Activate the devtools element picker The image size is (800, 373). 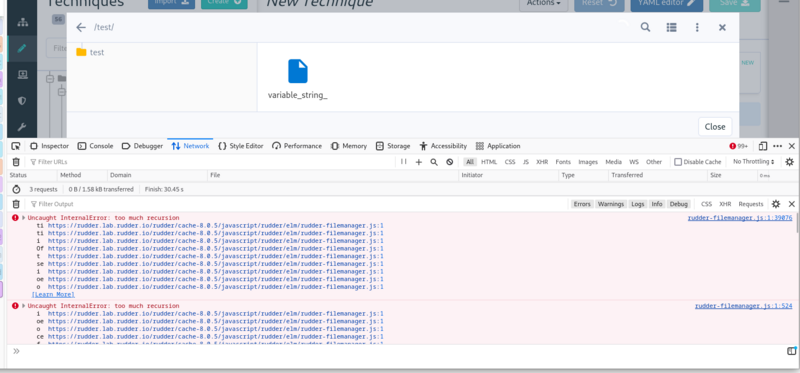point(16,146)
